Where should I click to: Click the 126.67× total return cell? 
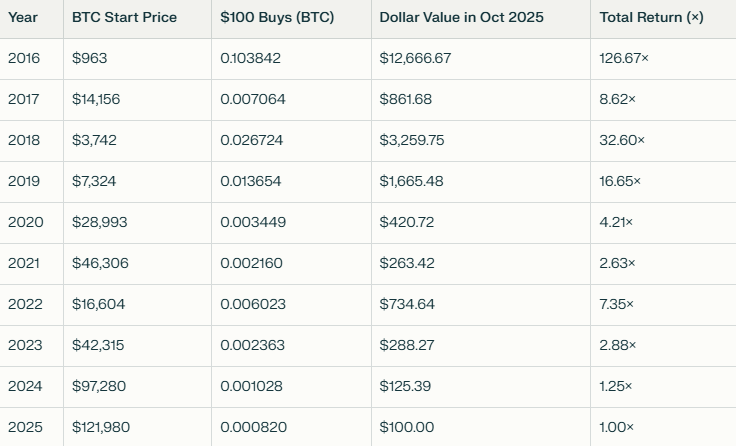624,59
